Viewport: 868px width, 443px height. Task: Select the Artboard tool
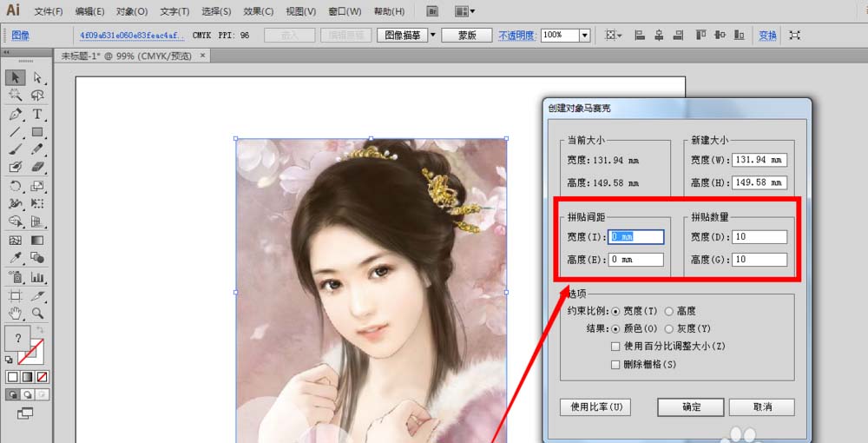point(16,295)
